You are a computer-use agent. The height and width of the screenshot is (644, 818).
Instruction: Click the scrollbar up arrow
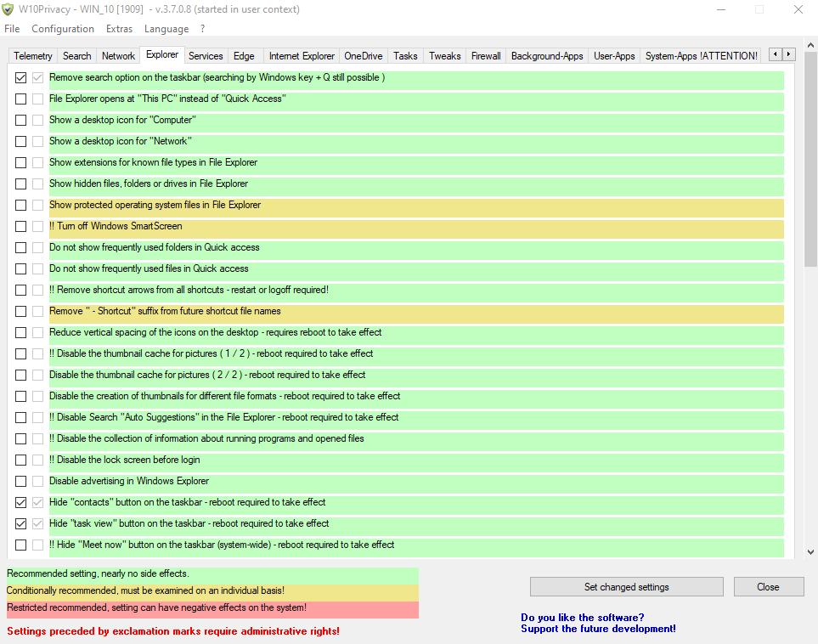click(810, 71)
